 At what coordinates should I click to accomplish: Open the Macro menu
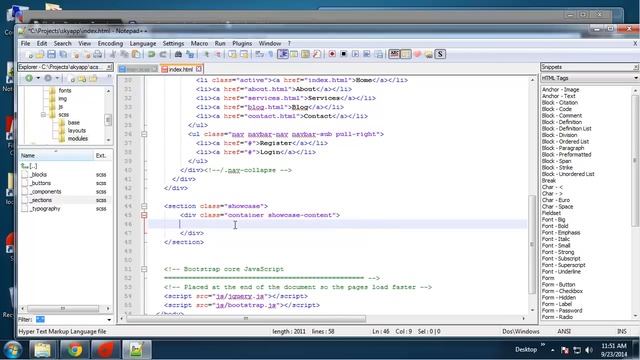point(199,43)
